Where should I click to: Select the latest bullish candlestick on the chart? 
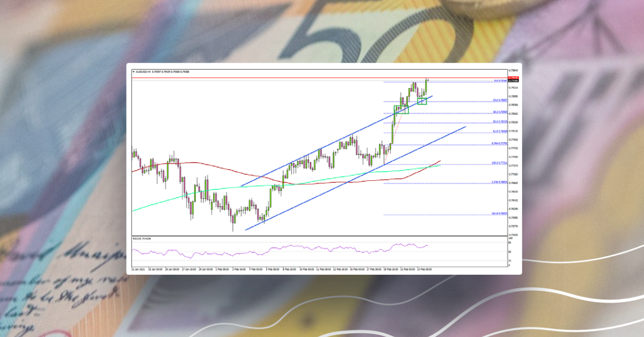coord(427,85)
